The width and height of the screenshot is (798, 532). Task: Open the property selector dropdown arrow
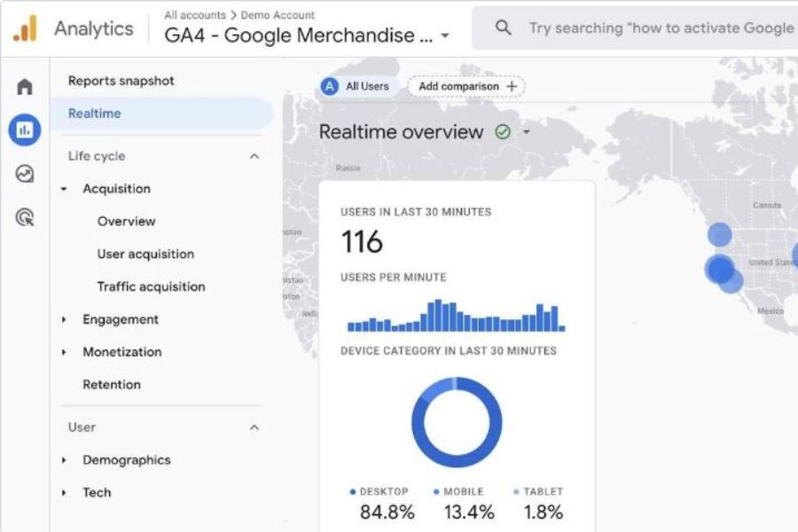[x=445, y=35]
